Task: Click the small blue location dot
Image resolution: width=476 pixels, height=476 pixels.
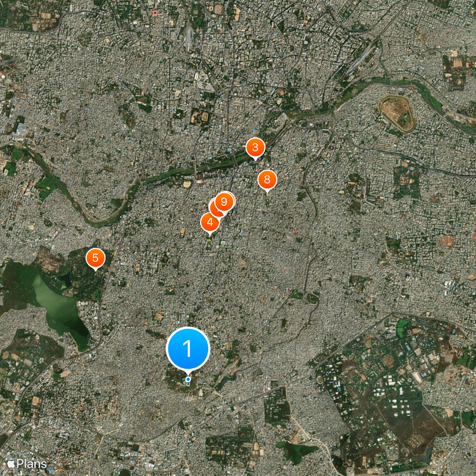Action: coord(188,379)
